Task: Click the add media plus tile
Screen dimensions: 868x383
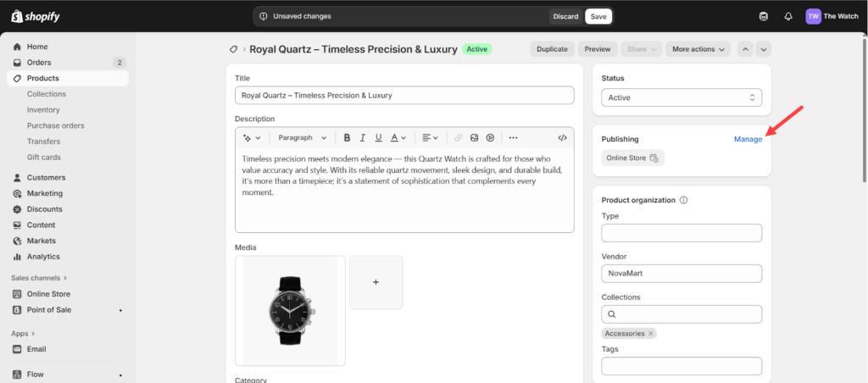Action: pos(376,282)
